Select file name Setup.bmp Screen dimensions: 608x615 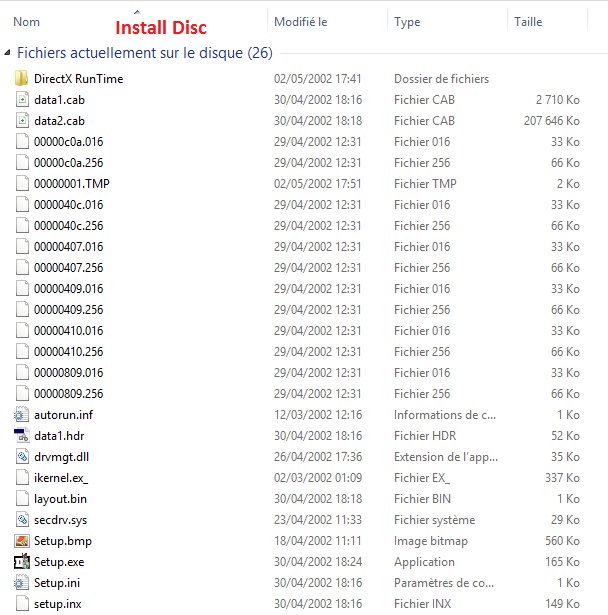[x=63, y=541]
